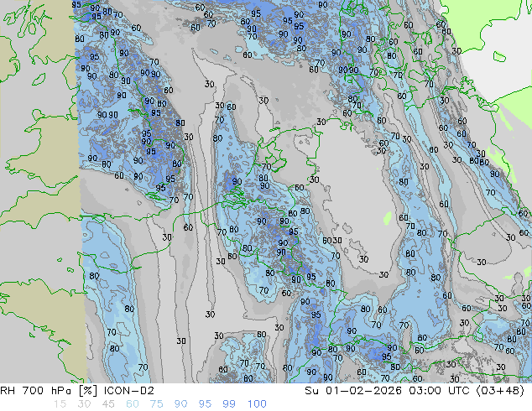This screenshot has height=411, width=532.
Task: Click legend value 45
Action: [x=108, y=404]
